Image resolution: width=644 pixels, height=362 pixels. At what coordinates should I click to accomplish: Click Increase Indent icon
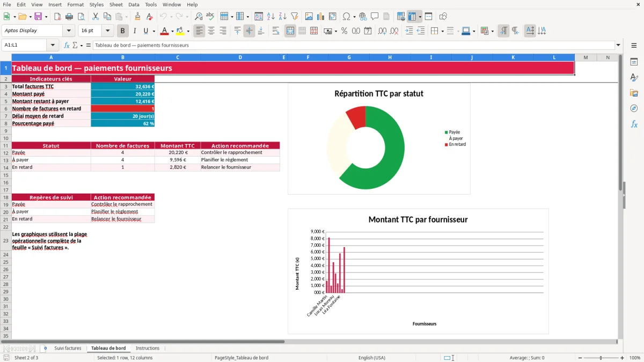[x=409, y=31]
